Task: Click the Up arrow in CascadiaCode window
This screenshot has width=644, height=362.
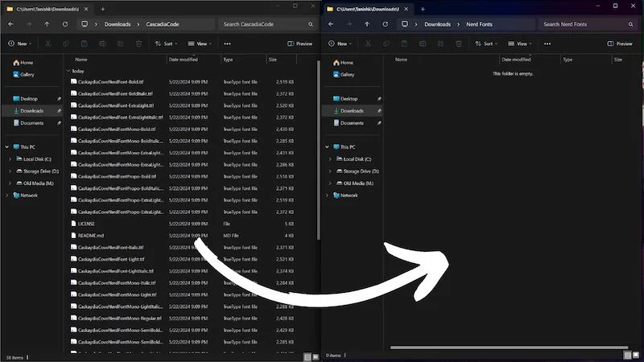Action: click(47, 24)
